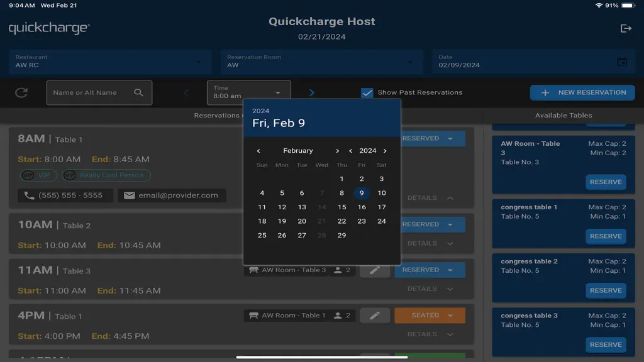Select February 22 in the calendar

pyautogui.click(x=341, y=221)
